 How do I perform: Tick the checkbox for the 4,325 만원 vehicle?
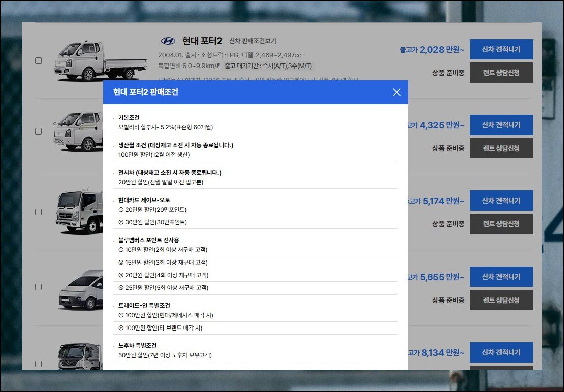38,131
